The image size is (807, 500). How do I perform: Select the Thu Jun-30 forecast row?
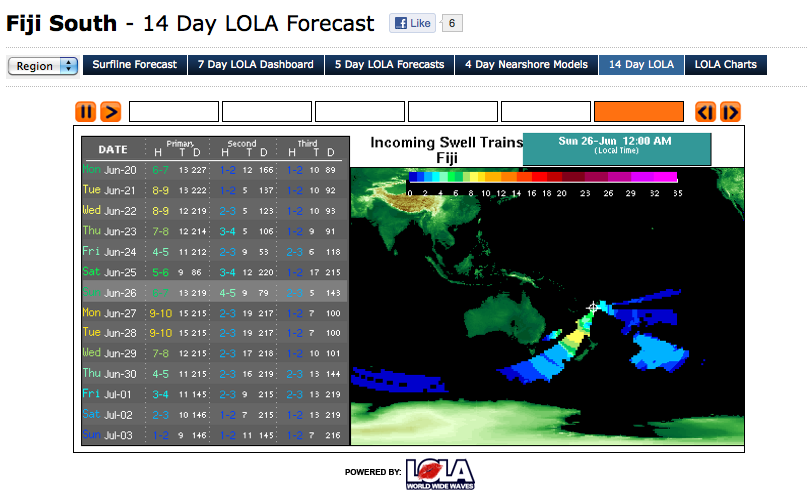(215, 374)
